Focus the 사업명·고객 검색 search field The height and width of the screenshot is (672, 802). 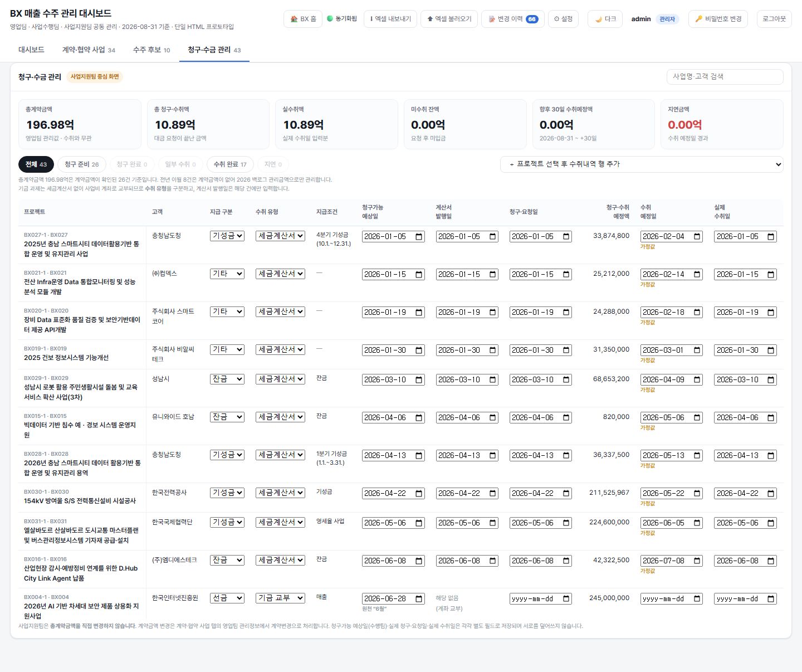[725, 77]
